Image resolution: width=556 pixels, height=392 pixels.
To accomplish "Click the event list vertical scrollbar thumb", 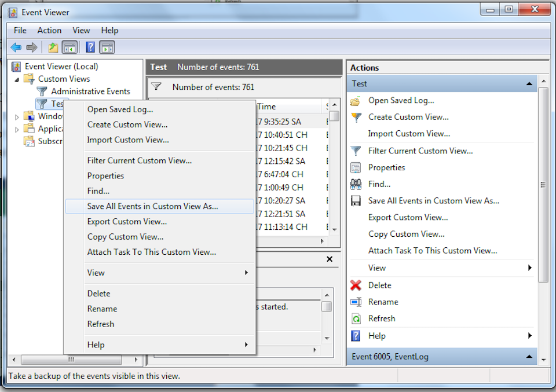I will (334, 116).
